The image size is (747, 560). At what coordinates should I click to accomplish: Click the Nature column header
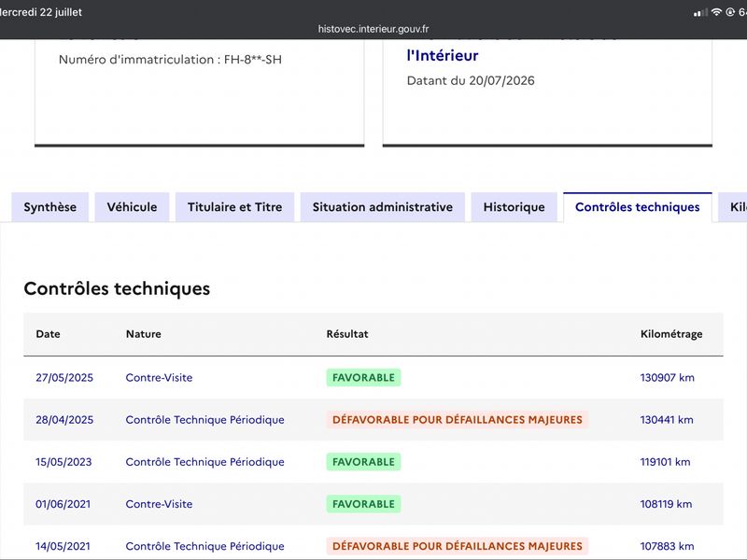144,334
